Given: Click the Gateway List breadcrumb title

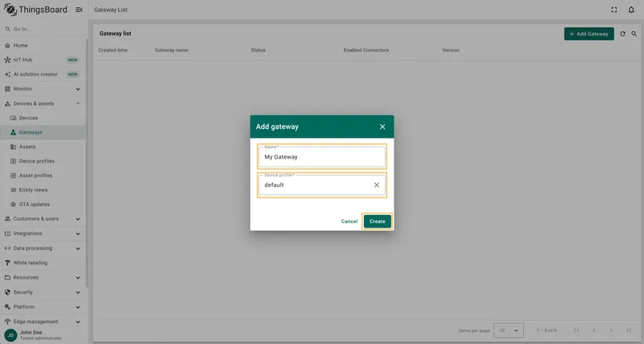Looking at the screenshot, I should [x=111, y=10].
